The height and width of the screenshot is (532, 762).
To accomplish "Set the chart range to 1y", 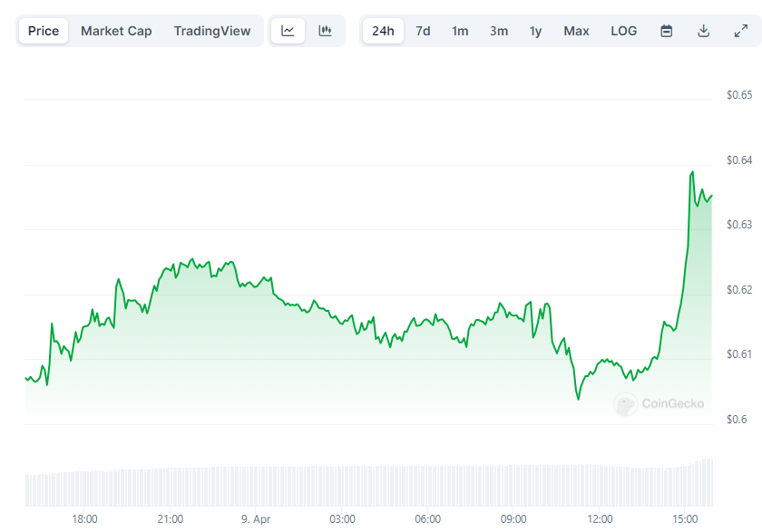I will (x=535, y=31).
